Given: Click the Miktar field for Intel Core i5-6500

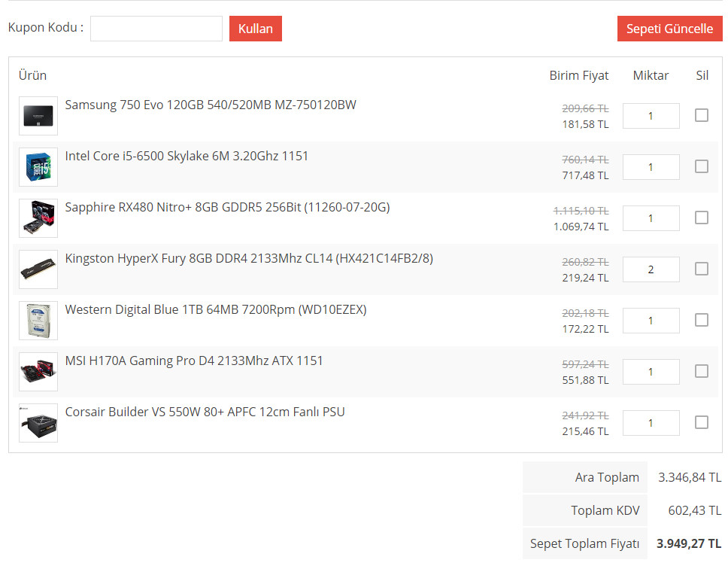Looking at the screenshot, I should pyautogui.click(x=651, y=167).
